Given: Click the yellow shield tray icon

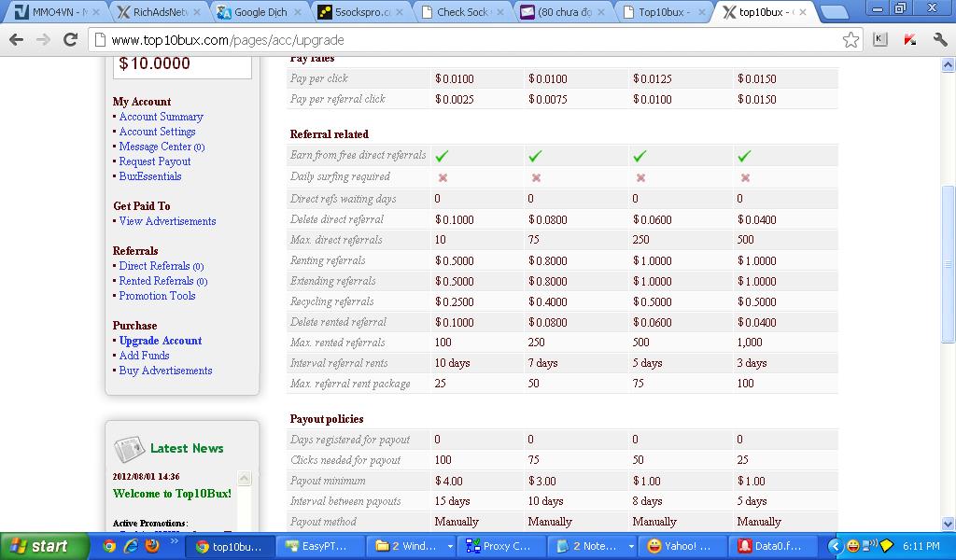Looking at the screenshot, I should point(886,546).
